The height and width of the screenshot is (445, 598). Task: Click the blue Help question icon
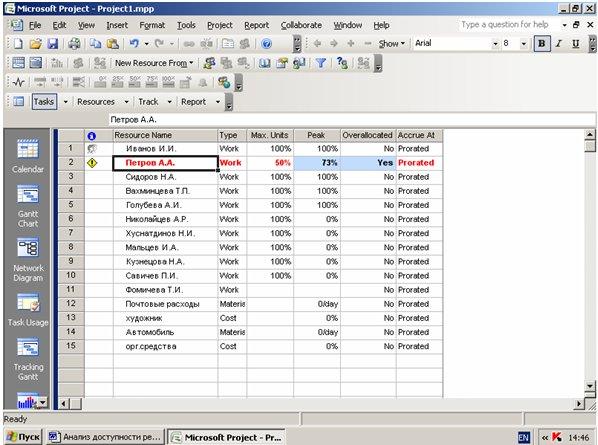pyautogui.click(x=267, y=44)
